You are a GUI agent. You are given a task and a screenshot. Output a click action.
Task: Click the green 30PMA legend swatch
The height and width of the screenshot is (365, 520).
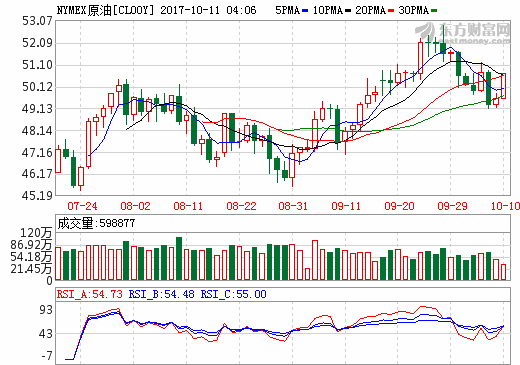click(x=434, y=11)
